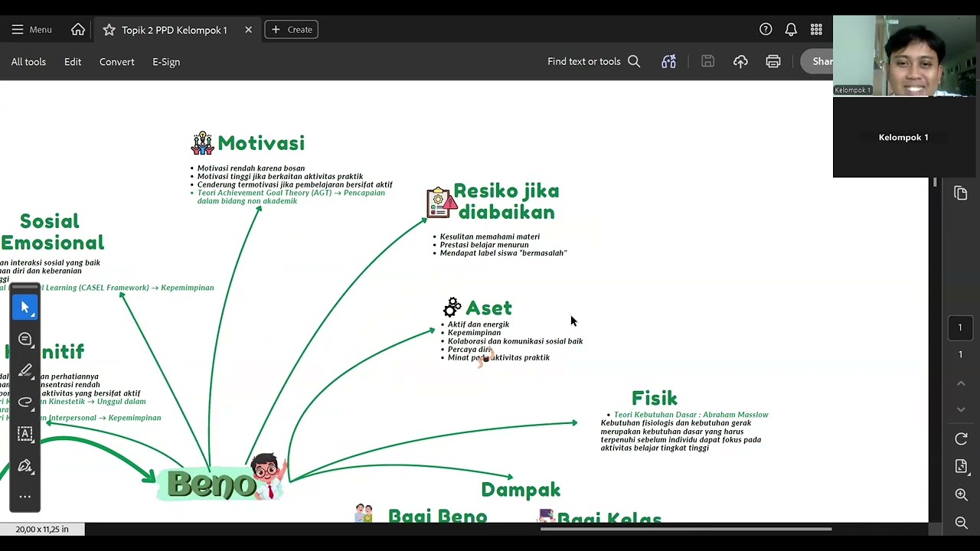
Task: Click 'Teori Kebutuhan Dasar : Abraham Masslow' text
Action: 691,415
